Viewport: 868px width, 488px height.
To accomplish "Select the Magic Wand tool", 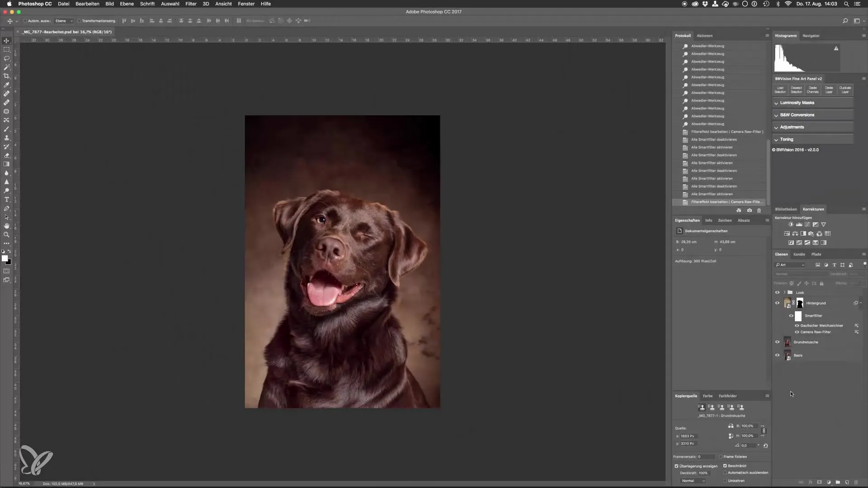I will coord(6,67).
